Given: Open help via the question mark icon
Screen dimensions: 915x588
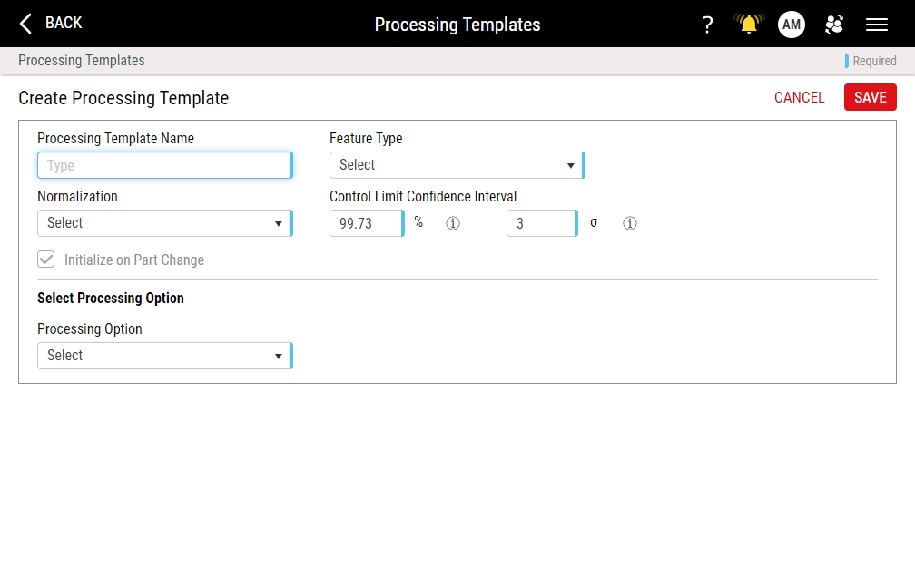Looking at the screenshot, I should click(x=708, y=24).
